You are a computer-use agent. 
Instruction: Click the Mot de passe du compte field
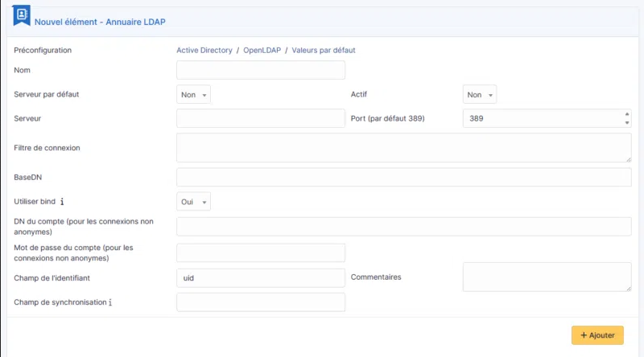tap(261, 252)
